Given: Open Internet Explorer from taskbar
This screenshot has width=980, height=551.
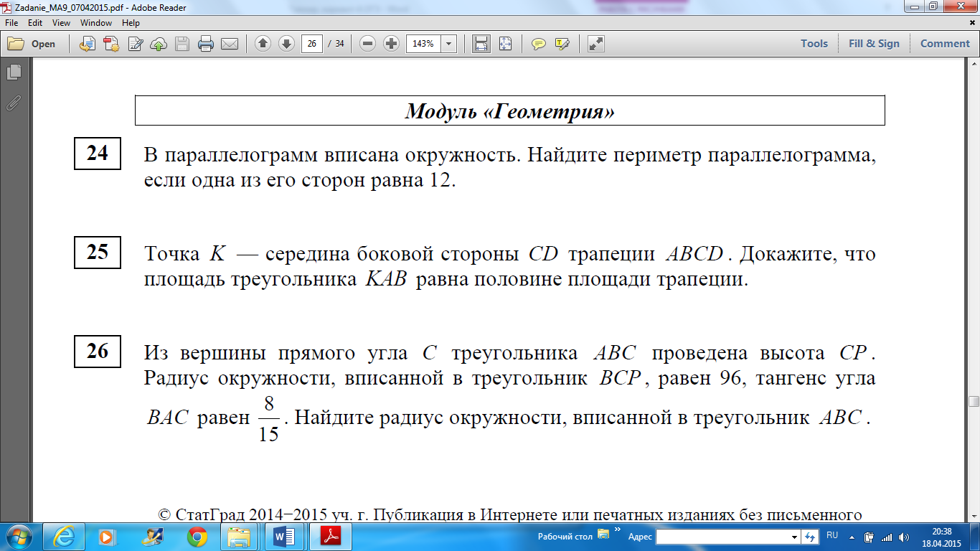Looking at the screenshot, I should 65,536.
